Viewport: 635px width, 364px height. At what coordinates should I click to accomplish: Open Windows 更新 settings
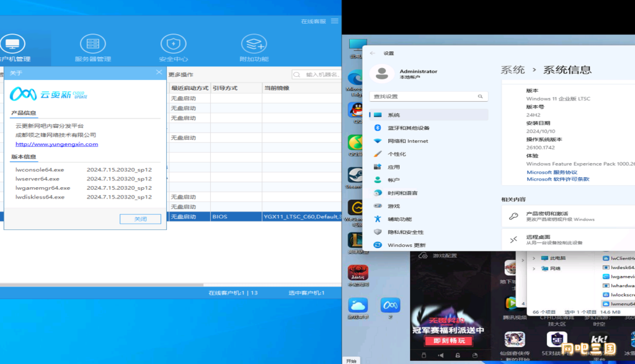coord(429,245)
